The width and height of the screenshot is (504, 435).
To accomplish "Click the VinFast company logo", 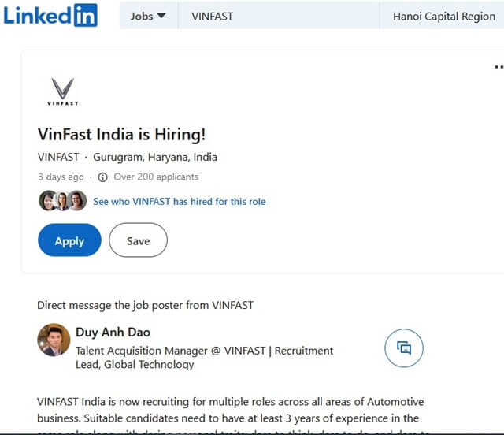I will (63, 91).
